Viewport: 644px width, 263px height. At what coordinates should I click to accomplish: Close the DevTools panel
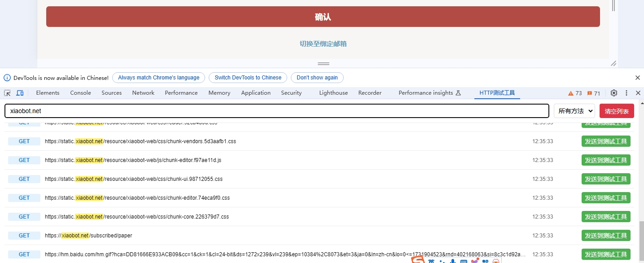tap(638, 93)
